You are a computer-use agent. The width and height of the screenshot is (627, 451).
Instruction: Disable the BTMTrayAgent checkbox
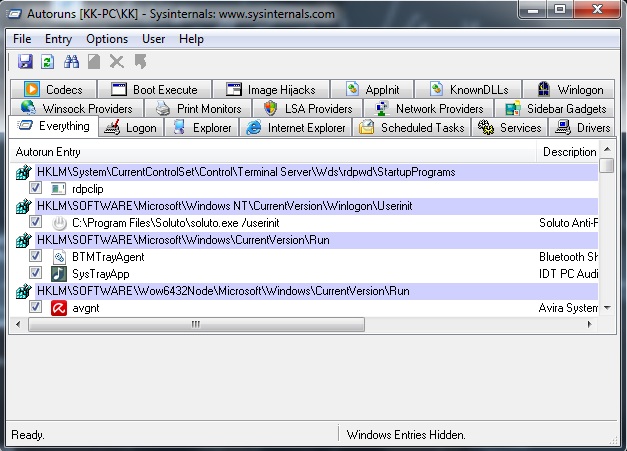click(35, 255)
